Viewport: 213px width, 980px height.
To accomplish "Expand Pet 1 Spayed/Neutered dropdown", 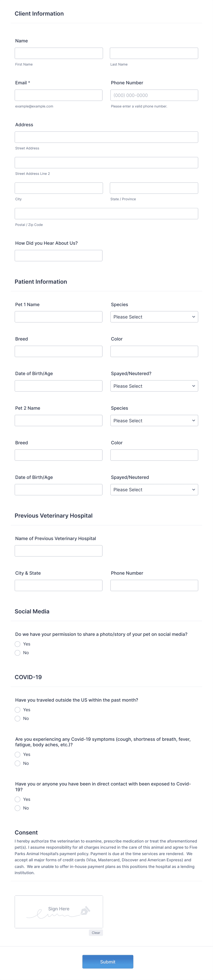I will pyautogui.click(x=154, y=386).
